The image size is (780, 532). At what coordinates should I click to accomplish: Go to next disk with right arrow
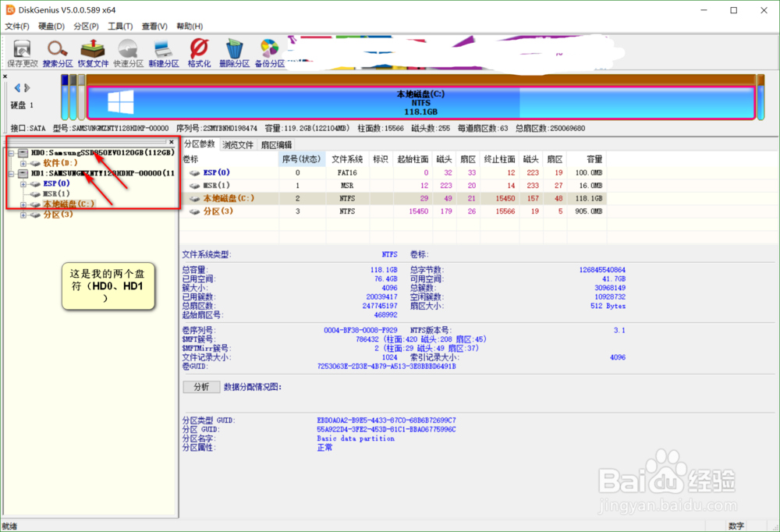[27, 88]
